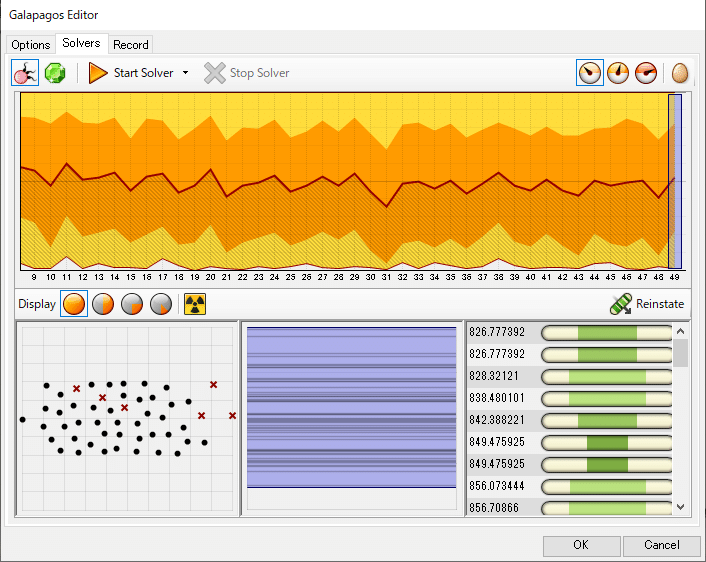This screenshot has width=706, height=562.
Task: Select the 828.32121 fitness value
Action: point(493,376)
